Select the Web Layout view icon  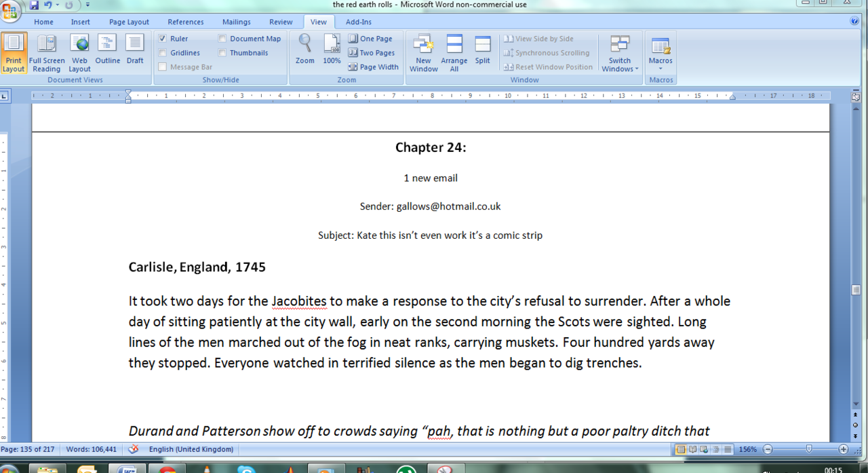coord(79,53)
